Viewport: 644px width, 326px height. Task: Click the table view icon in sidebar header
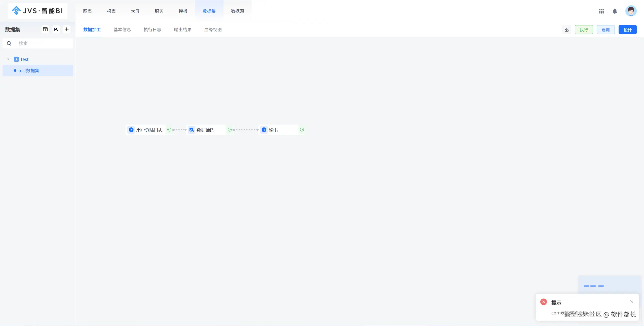[45, 29]
